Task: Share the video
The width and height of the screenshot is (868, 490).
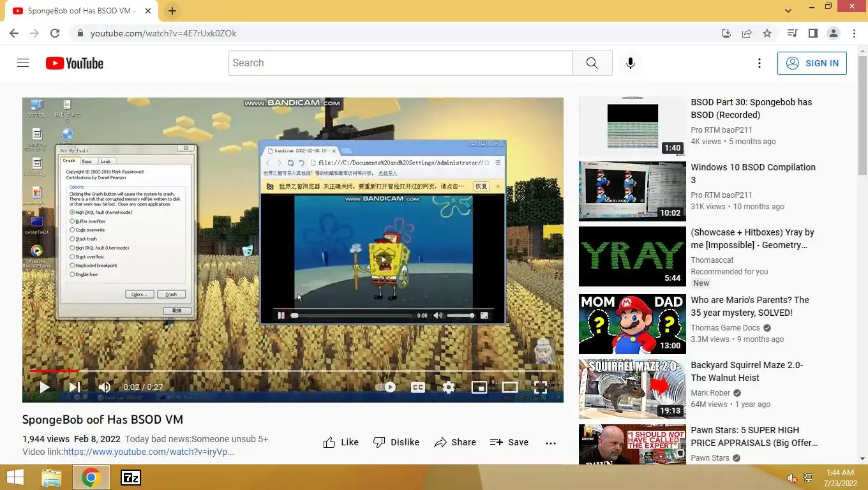Action: click(x=455, y=442)
